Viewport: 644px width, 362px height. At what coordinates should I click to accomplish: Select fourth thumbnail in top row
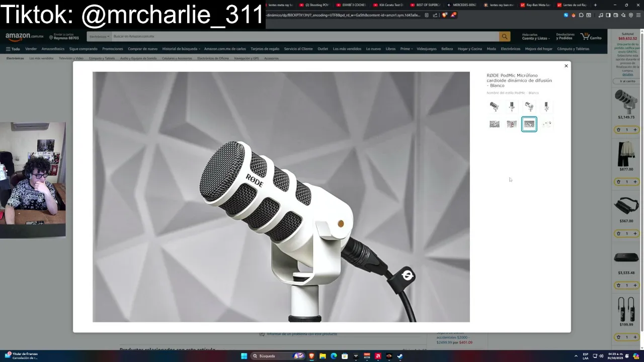click(x=546, y=107)
